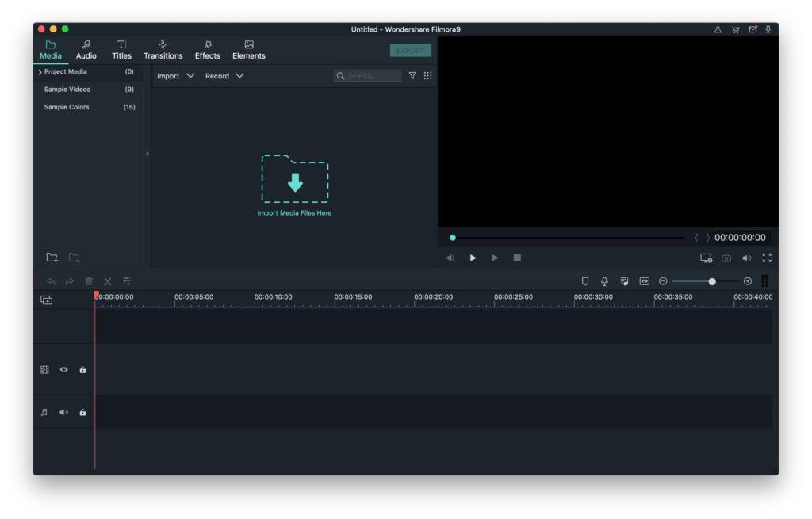The image size is (812, 519).
Task: Click the record voiceover microphone icon
Action: (x=604, y=281)
